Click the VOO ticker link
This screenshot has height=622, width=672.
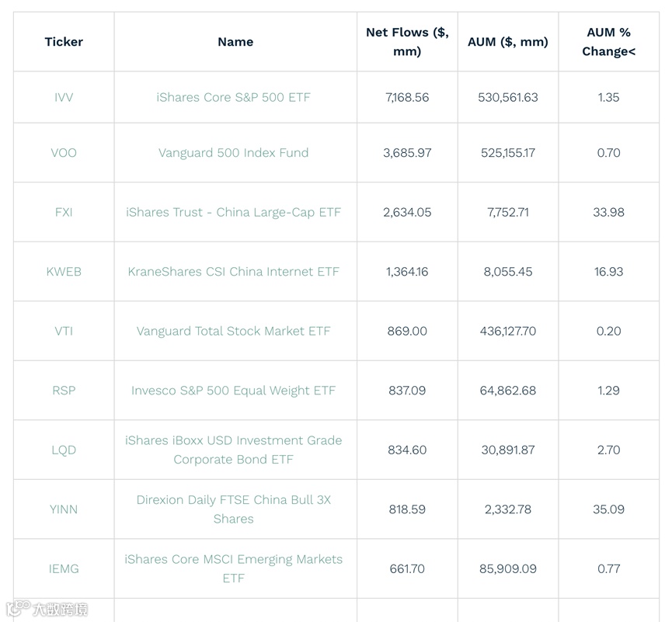[64, 153]
